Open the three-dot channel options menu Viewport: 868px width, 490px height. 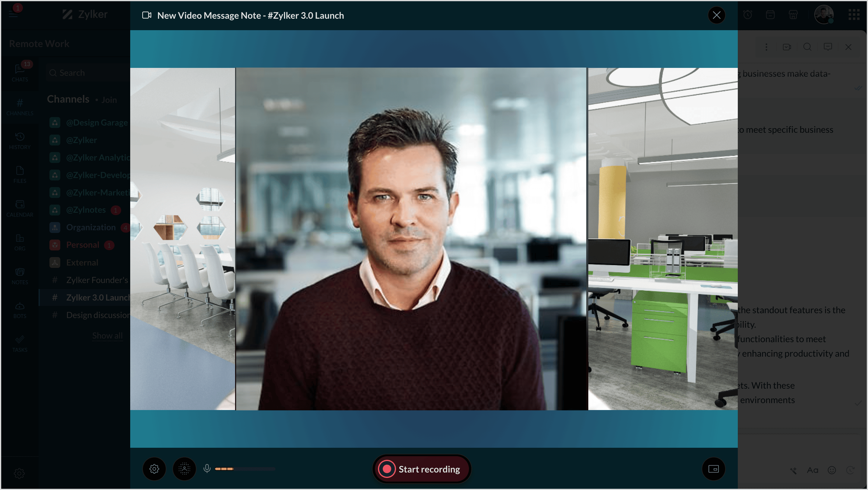pyautogui.click(x=766, y=47)
